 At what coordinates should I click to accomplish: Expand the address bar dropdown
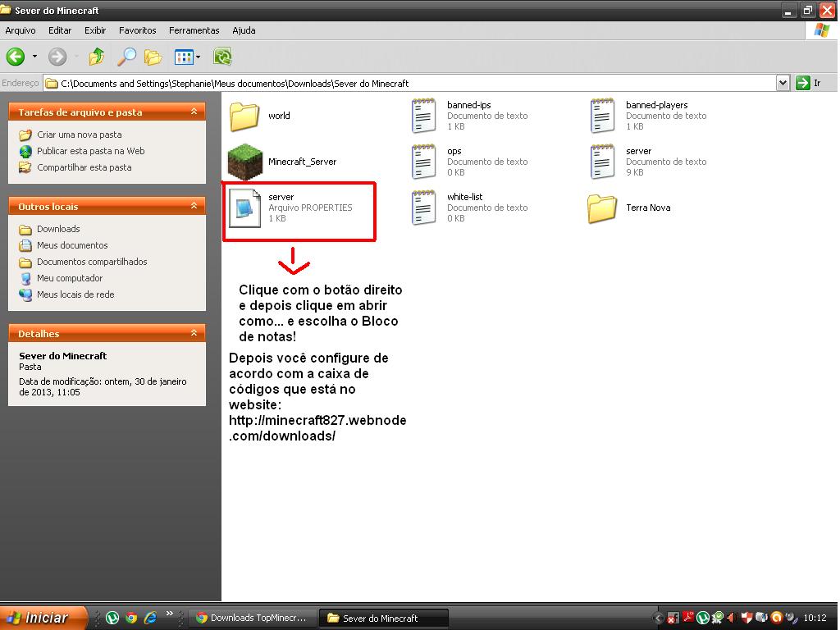pyautogui.click(x=783, y=83)
